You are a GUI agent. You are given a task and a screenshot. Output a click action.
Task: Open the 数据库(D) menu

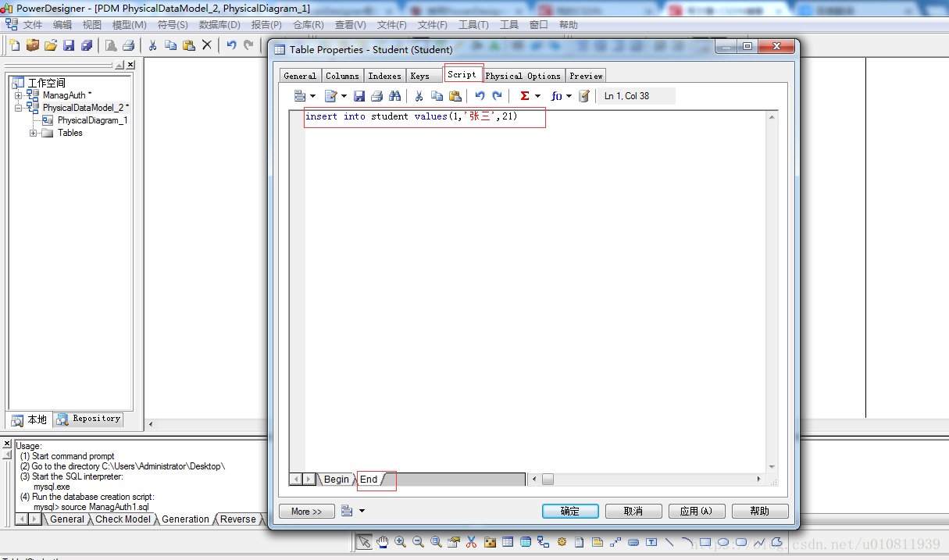pyautogui.click(x=219, y=25)
